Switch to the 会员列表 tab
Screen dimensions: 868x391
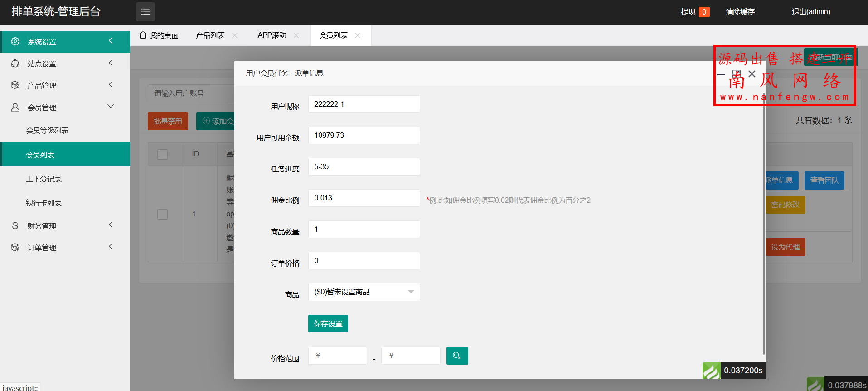pos(334,35)
